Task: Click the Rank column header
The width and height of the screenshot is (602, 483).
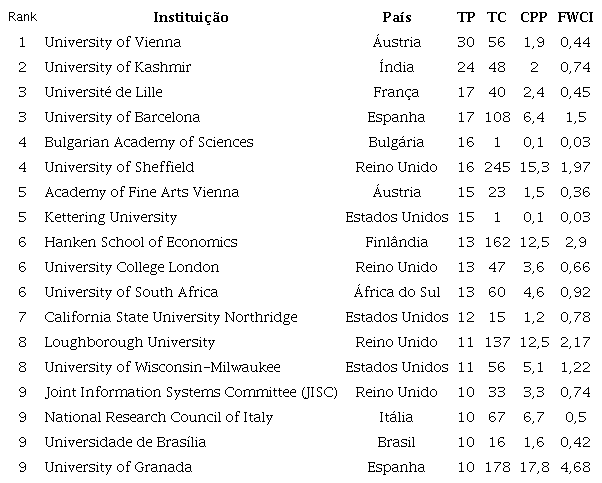Action: pos(22,17)
